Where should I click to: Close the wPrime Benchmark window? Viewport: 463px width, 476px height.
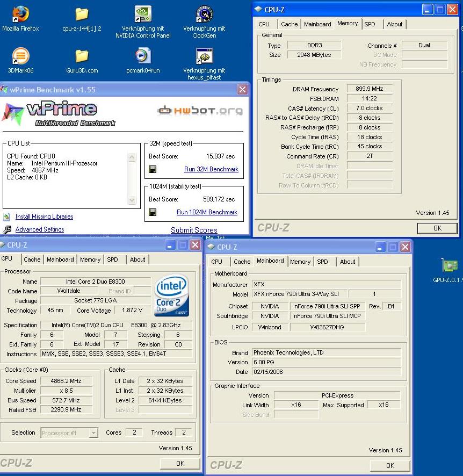coord(242,90)
